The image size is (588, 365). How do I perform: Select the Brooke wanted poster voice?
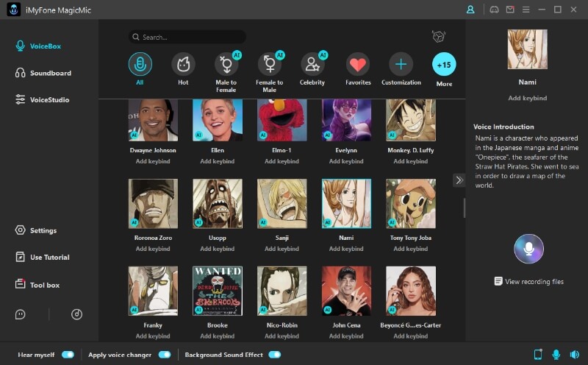click(218, 291)
